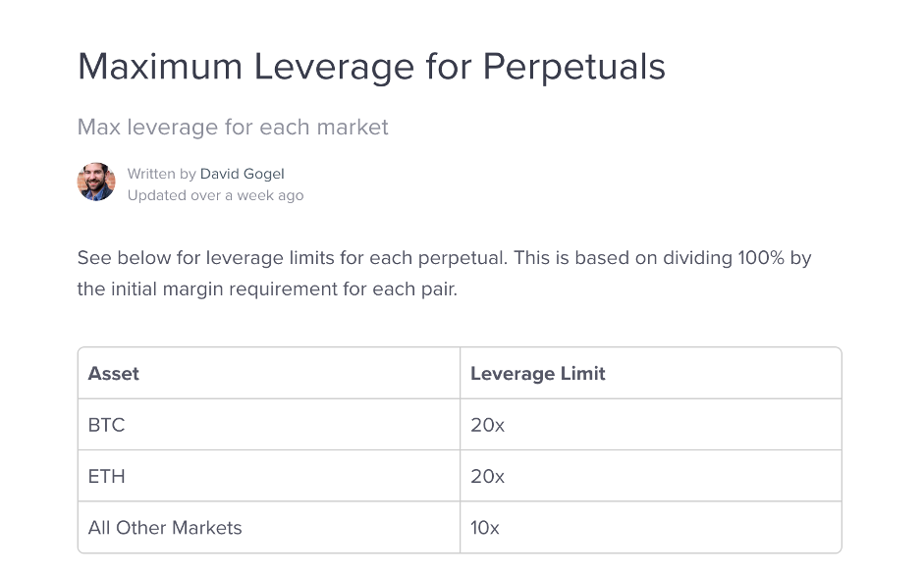Select the BTC asset cell
This screenshot has height=576, width=924.
pyautogui.click(x=107, y=425)
